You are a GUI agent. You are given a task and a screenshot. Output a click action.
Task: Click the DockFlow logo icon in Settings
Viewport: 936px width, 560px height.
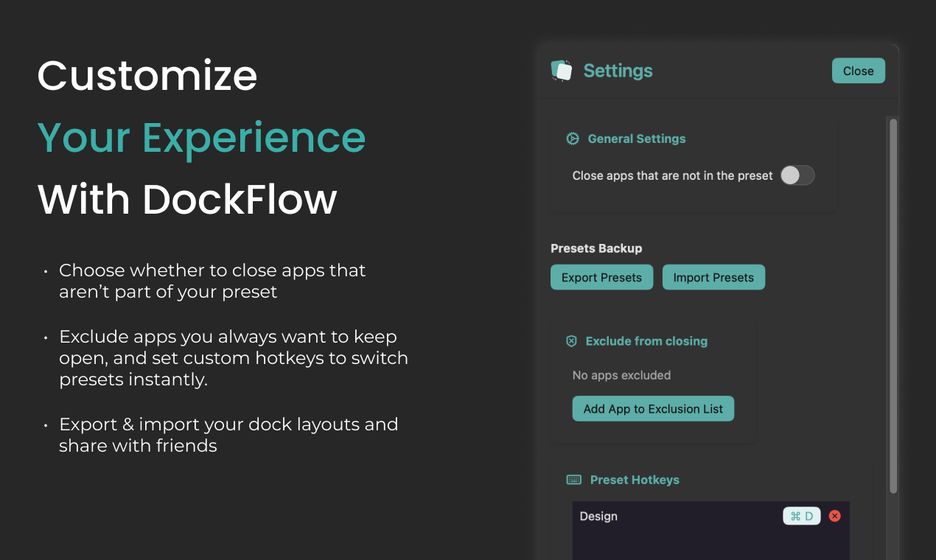[x=562, y=71]
